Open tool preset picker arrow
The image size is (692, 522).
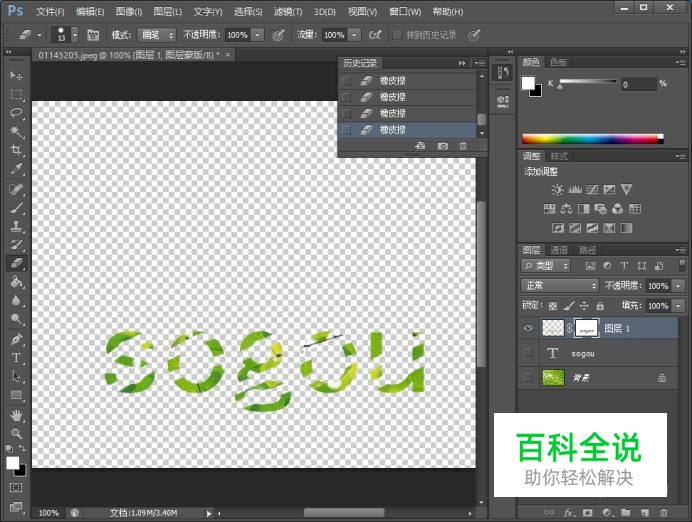(40, 35)
